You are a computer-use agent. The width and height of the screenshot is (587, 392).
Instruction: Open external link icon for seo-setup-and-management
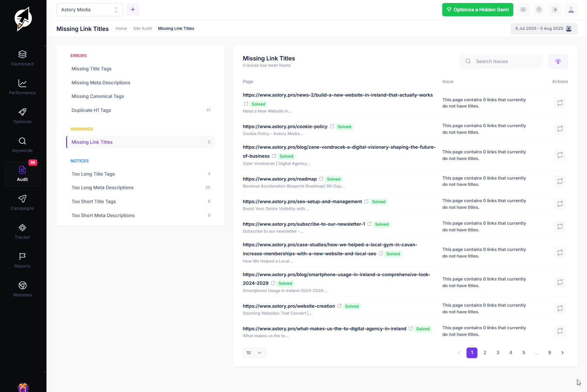pyautogui.click(x=366, y=201)
